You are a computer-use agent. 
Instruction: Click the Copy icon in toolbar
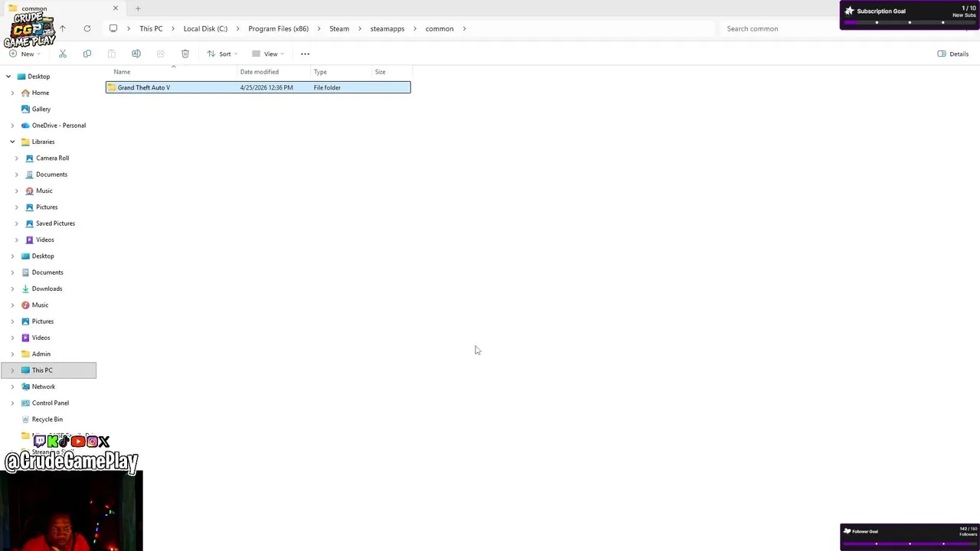(x=87, y=54)
